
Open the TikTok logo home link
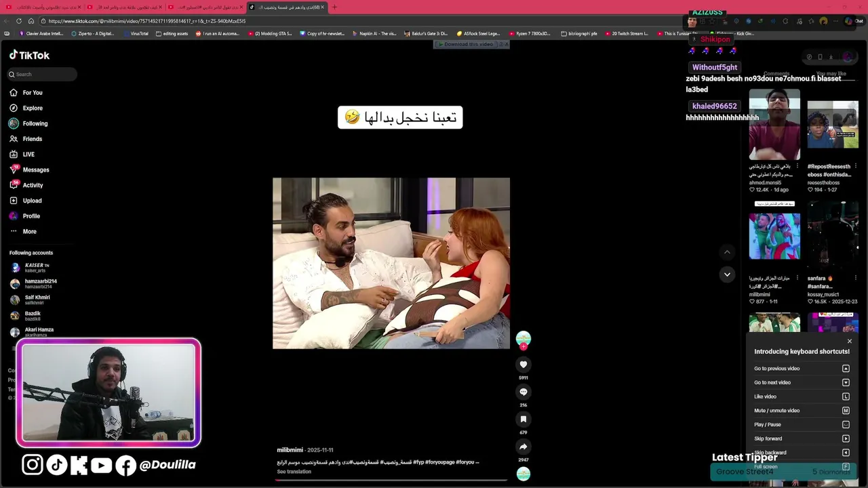click(29, 55)
